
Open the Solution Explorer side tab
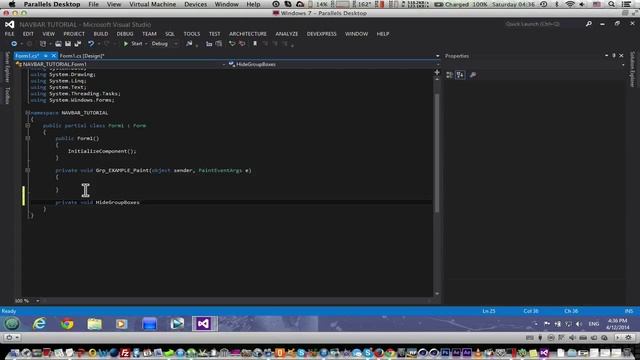click(x=633, y=69)
